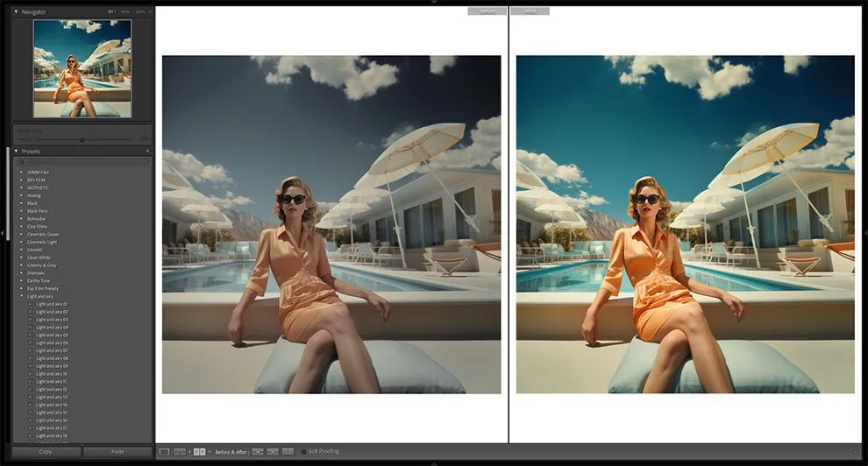
Task: Click the preset Amount slider handle
Action: click(82, 139)
